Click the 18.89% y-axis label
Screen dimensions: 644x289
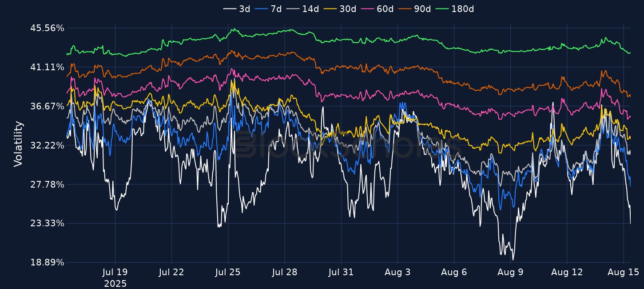click(x=47, y=262)
